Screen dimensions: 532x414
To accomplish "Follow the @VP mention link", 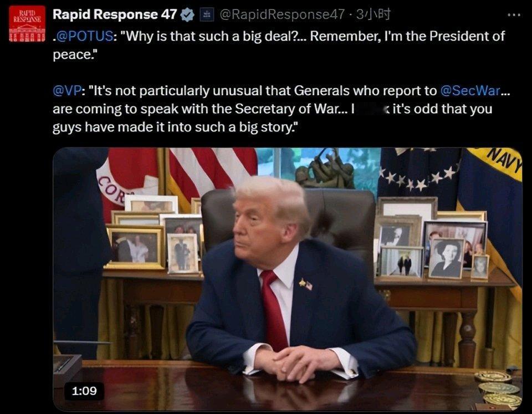I will pos(67,90).
